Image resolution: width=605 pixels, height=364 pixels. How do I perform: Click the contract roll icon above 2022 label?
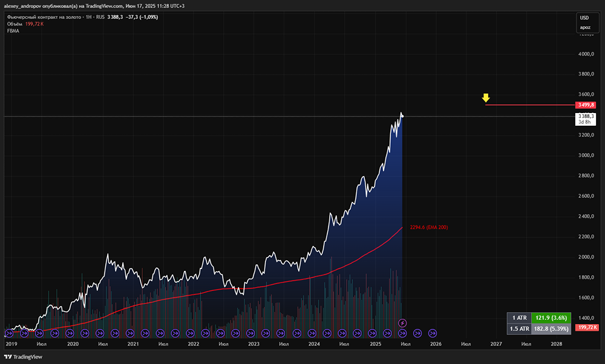coord(190,333)
